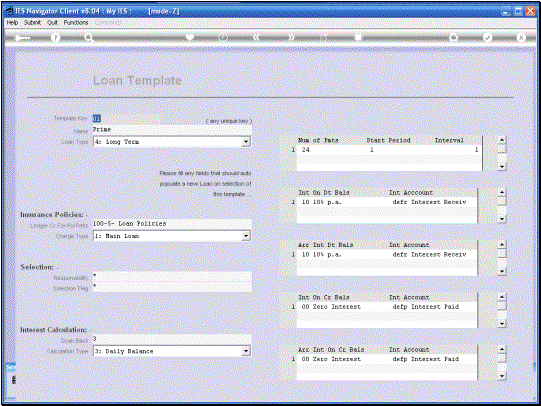Click the heart favorites toolbar icon
Screen dimensions: 541x406
click(190, 37)
